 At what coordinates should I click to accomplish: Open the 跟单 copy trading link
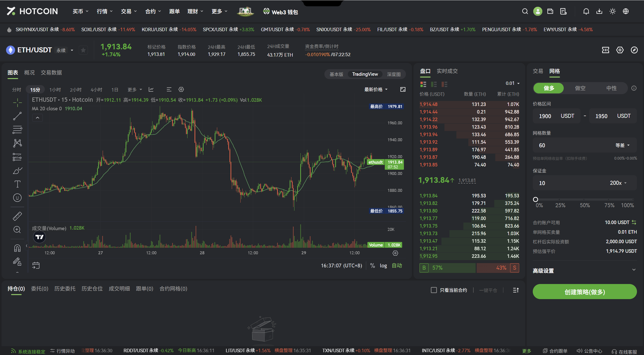[x=174, y=11]
